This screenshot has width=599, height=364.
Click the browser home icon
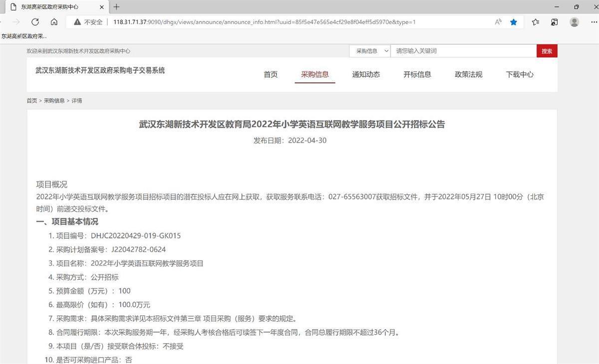[x=54, y=22]
